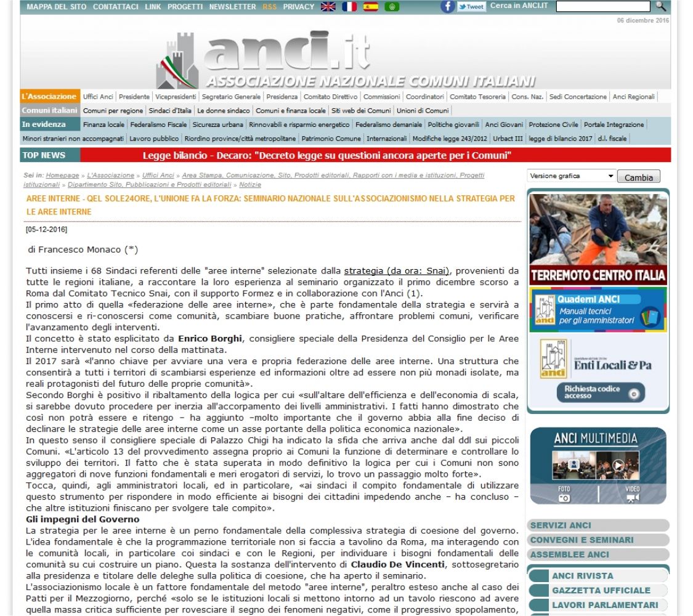The height and width of the screenshot is (616, 693).
Task: Choose the Spanish flag language icon
Action: pyautogui.click(x=370, y=7)
